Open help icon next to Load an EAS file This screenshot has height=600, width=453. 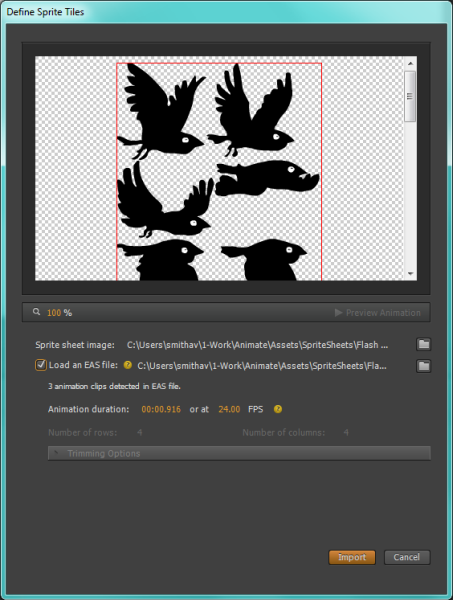tap(128, 365)
